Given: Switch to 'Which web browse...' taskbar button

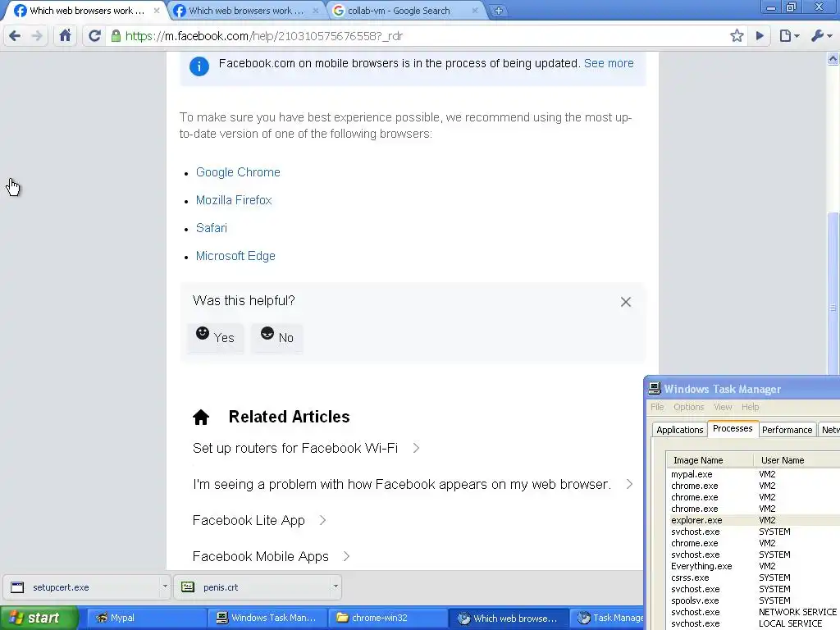Looking at the screenshot, I should 509,619.
